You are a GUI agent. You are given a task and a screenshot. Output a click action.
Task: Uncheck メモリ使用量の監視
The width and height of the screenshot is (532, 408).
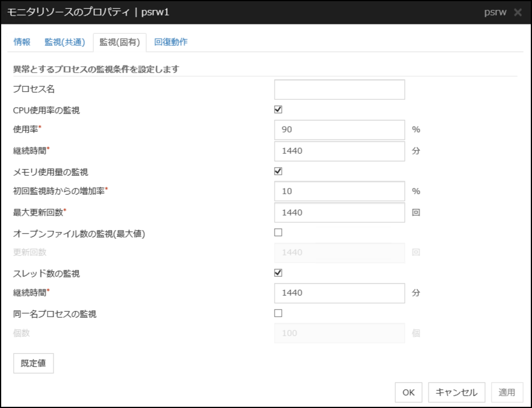[278, 171]
